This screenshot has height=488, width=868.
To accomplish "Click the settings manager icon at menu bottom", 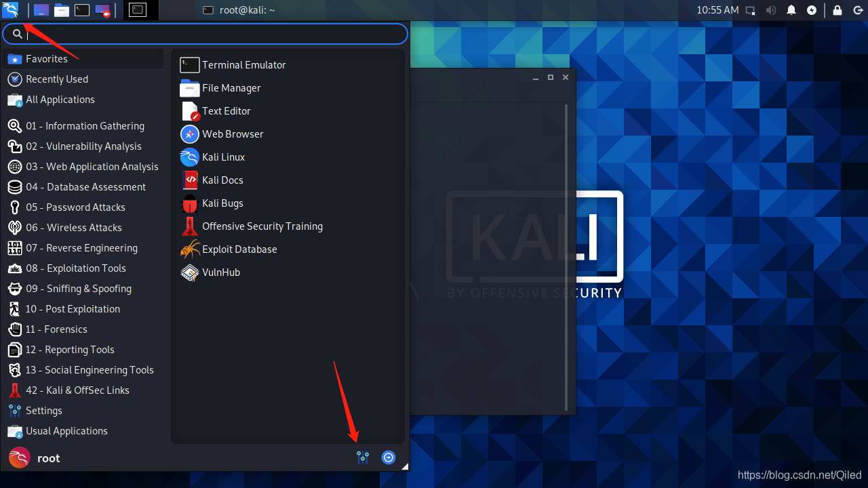I will tap(363, 457).
